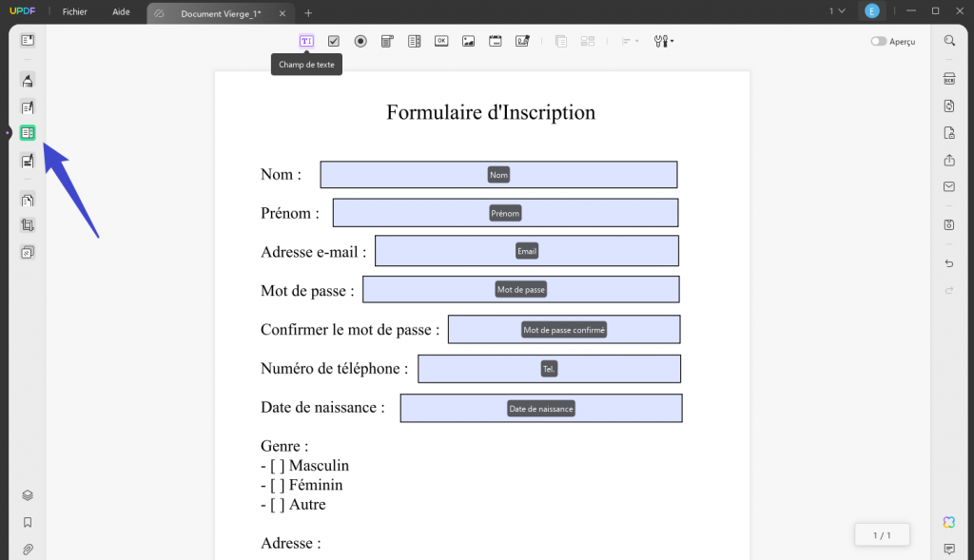Undo the last action
This screenshot has width=974, height=560.
(x=948, y=263)
